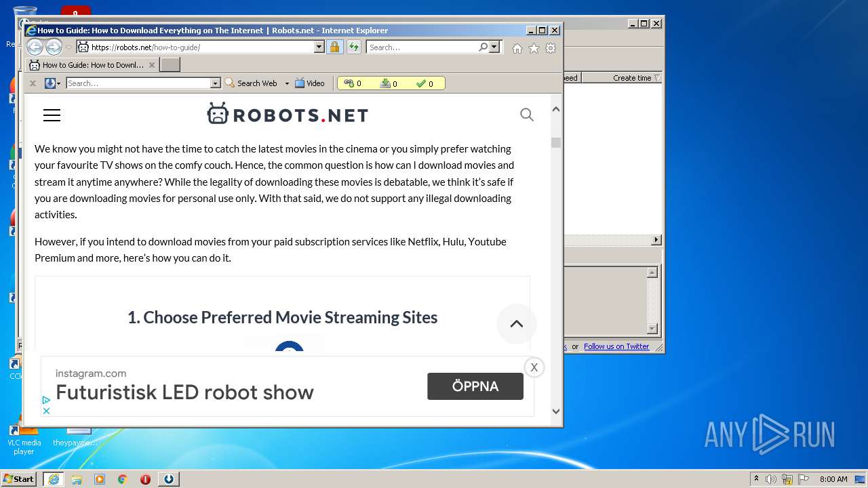Click the Search Web button
868x488 pixels.
point(251,83)
